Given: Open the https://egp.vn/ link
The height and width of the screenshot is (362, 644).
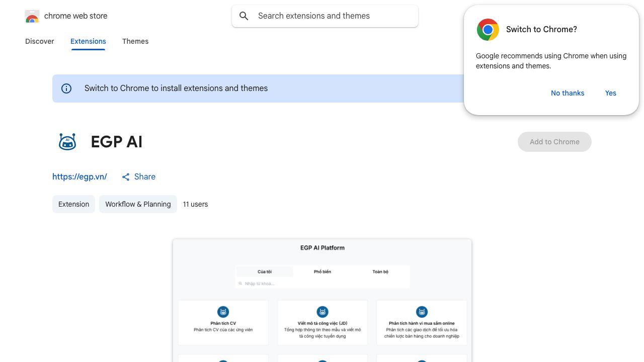Looking at the screenshot, I should [x=79, y=176].
